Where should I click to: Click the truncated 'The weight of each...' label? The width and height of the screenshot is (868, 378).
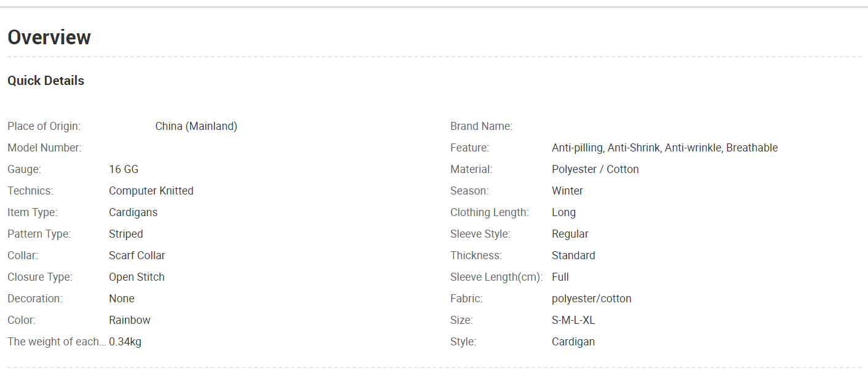[x=57, y=342]
